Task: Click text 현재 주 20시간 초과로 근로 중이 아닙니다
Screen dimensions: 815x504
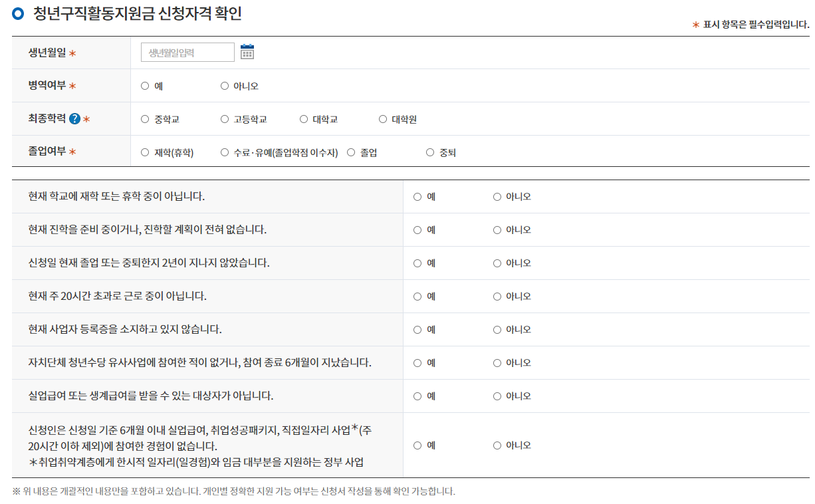Action: tap(117, 296)
